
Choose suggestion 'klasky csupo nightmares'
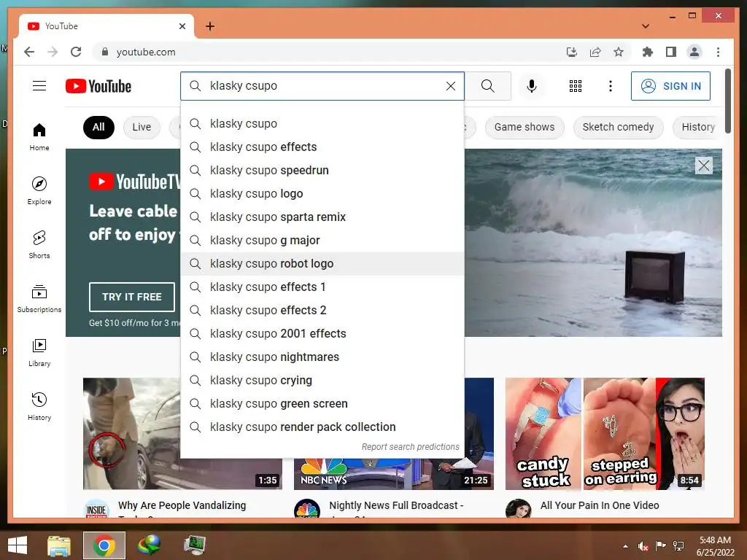322,357
